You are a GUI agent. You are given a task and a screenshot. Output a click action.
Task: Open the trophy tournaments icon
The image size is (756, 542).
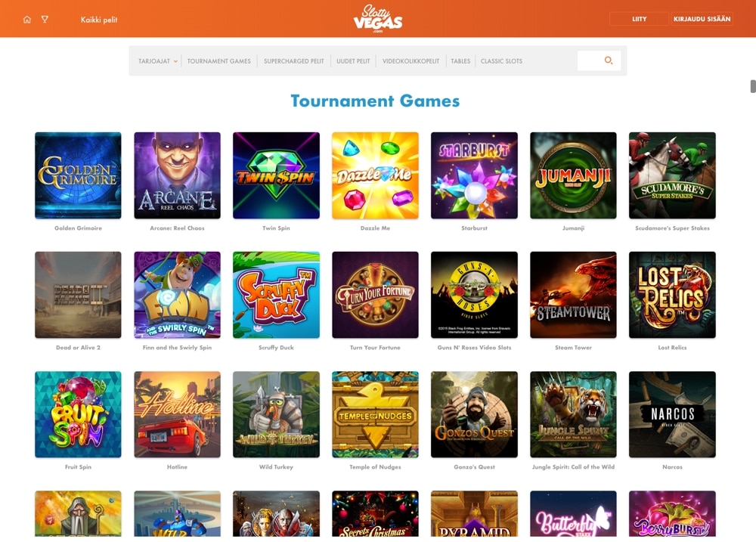(x=45, y=20)
